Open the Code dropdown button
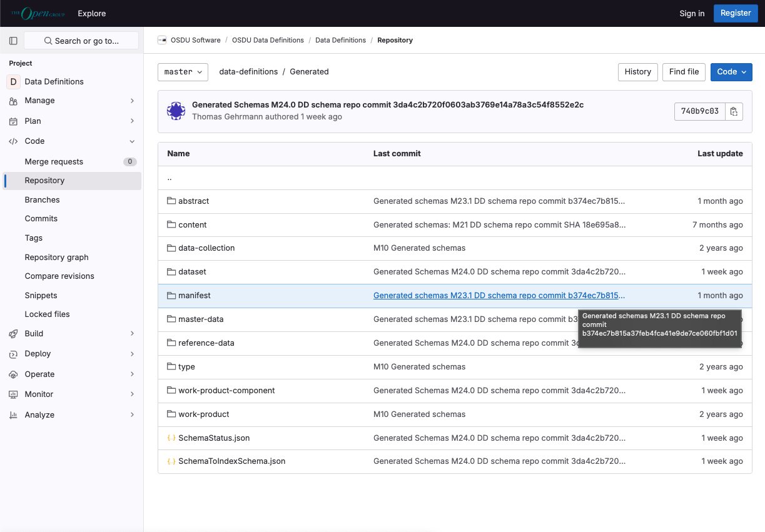The image size is (765, 532). click(731, 72)
